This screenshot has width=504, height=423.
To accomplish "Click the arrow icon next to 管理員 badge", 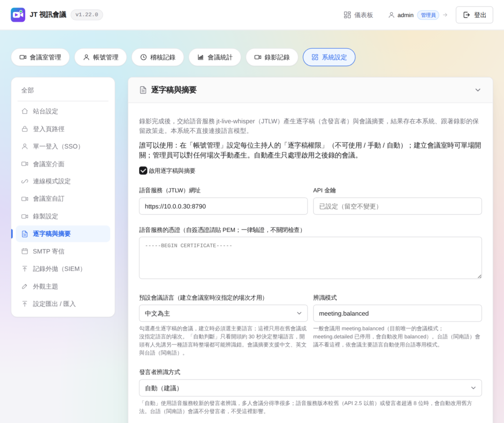I will pos(445,15).
